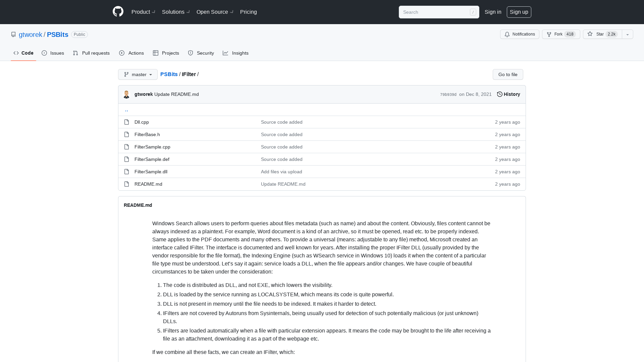Open 'Source code added' commit for Dll.cpp
Image resolution: width=644 pixels, height=362 pixels.
click(282, 122)
